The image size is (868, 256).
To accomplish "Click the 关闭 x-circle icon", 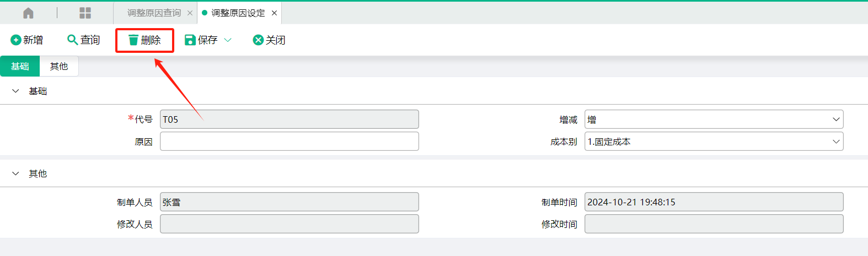I will [258, 40].
